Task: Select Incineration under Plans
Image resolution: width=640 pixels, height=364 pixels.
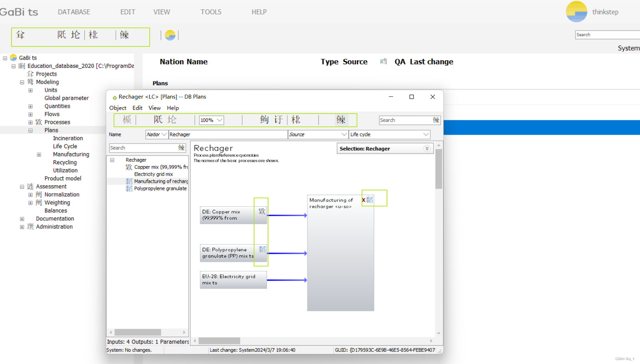Action: click(68, 138)
